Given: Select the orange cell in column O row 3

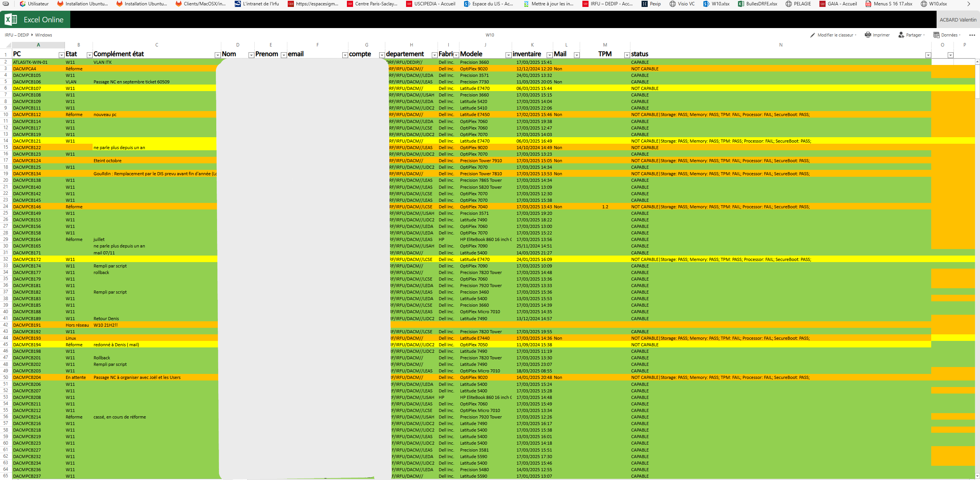Looking at the screenshot, I should (x=942, y=69).
